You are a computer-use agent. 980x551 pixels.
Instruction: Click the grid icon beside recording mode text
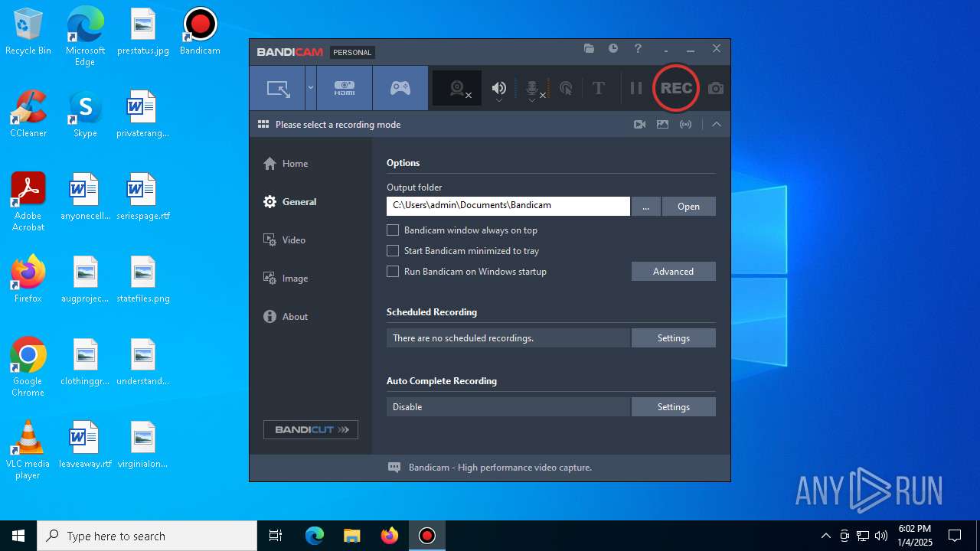(x=263, y=124)
